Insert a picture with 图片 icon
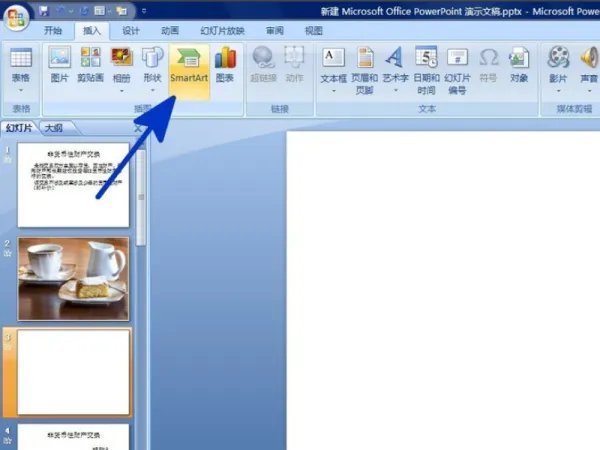Screen dimensions: 600x450 coord(60,68)
